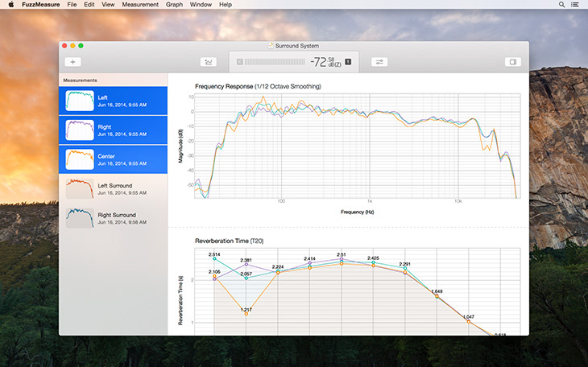Open the settings sliders icon in toolbar
This screenshot has height=367, width=588.
(x=379, y=62)
